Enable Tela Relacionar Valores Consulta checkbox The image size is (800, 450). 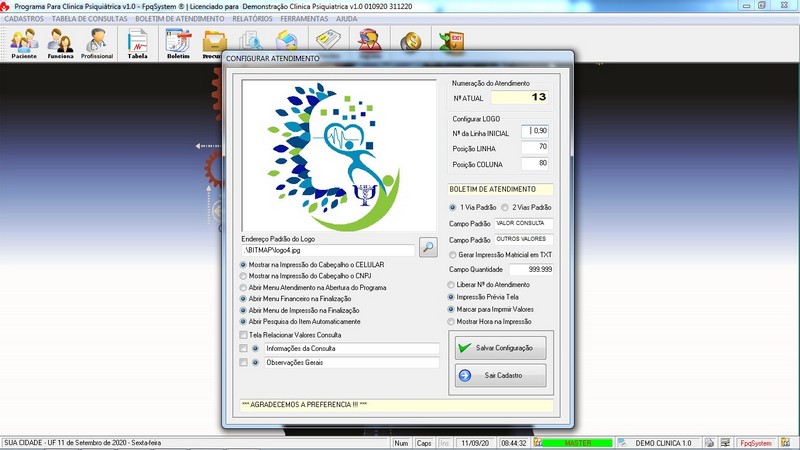coord(245,335)
